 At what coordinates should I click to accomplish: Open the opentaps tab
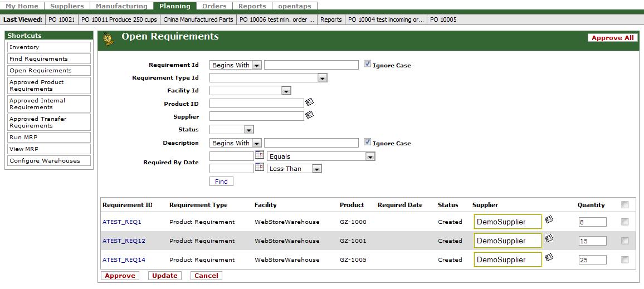click(x=295, y=6)
